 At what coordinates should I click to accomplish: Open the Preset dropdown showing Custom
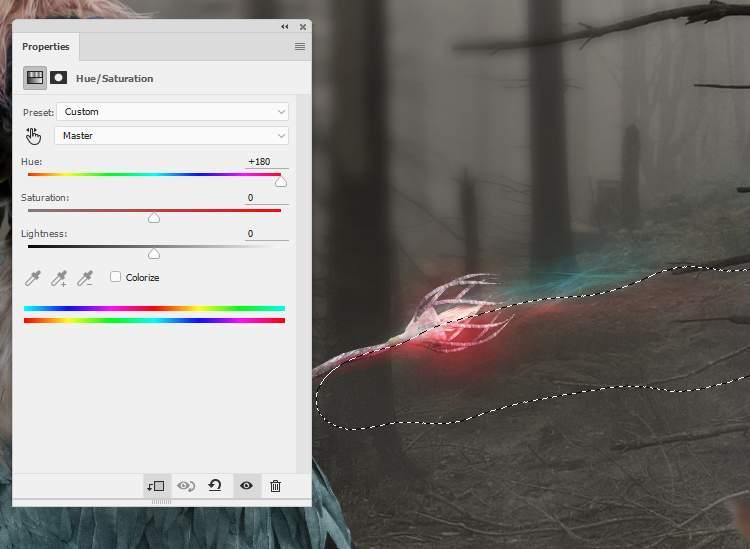tap(172, 112)
